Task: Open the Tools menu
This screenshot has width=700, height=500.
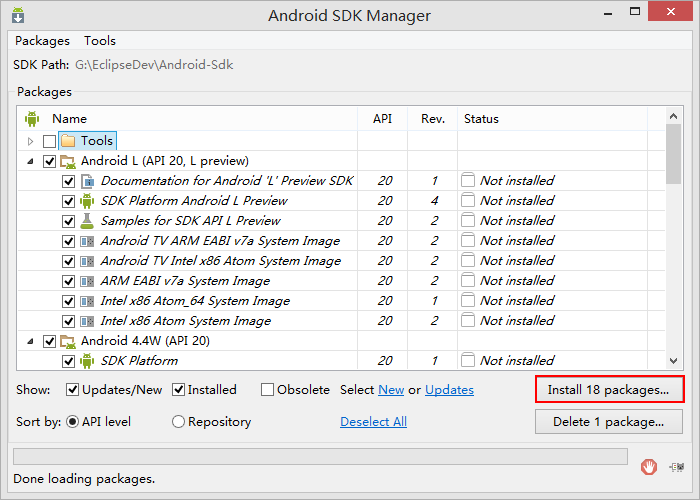Action: pyautogui.click(x=100, y=41)
